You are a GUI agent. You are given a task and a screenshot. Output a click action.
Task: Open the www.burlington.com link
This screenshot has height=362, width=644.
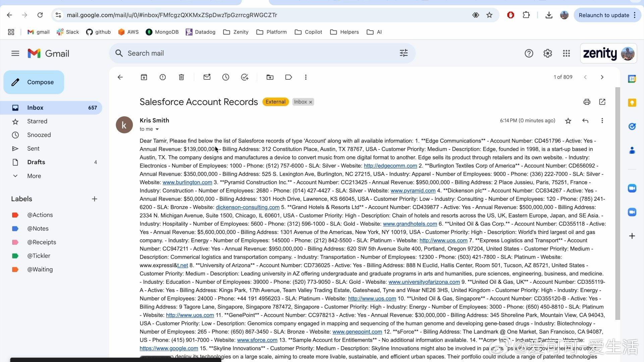click(187, 182)
